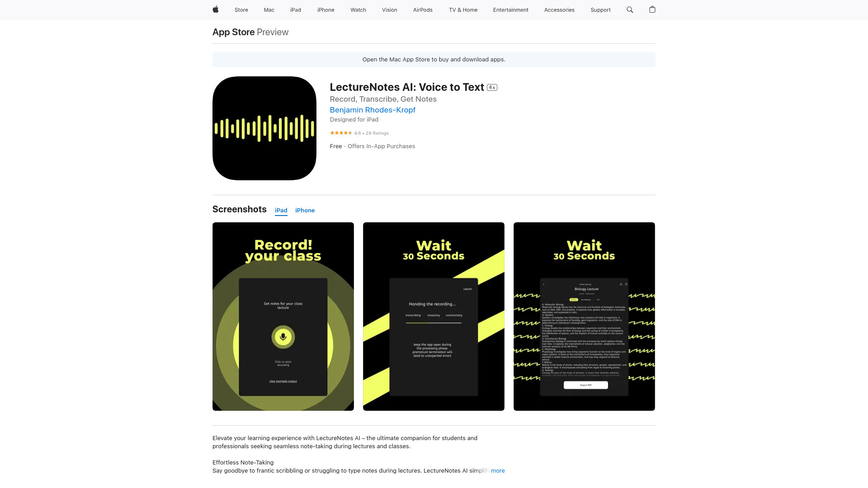Expand the truncated description with more
This screenshot has width=868, height=488.
[497, 471]
